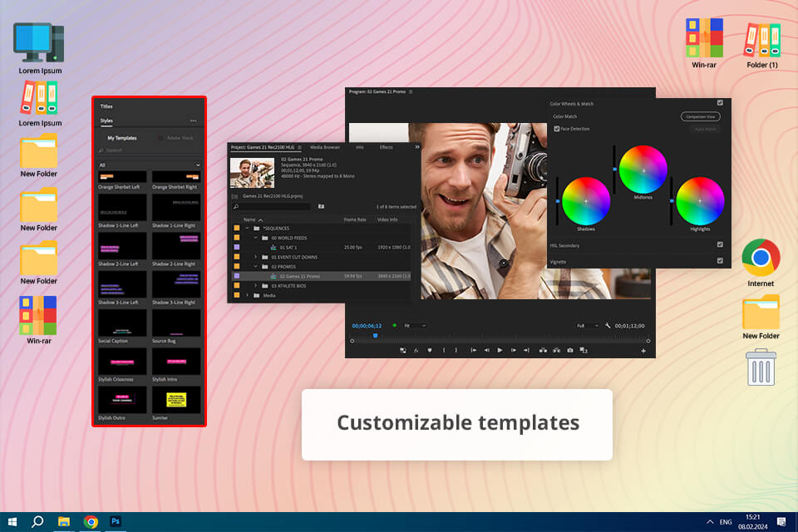Click the 01 SAT 1 sequence icon

tap(273, 248)
